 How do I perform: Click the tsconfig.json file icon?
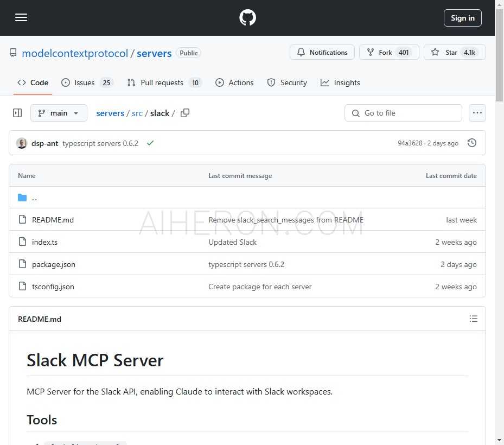click(x=22, y=286)
